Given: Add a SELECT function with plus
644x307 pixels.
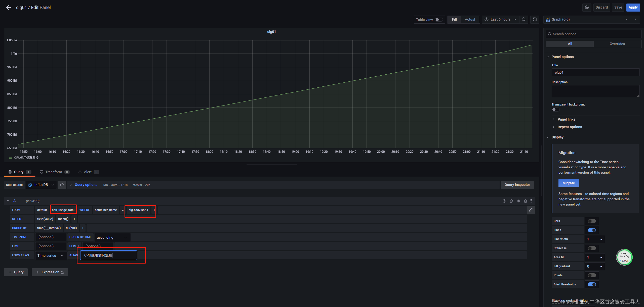Looking at the screenshot, I should click(74, 219).
